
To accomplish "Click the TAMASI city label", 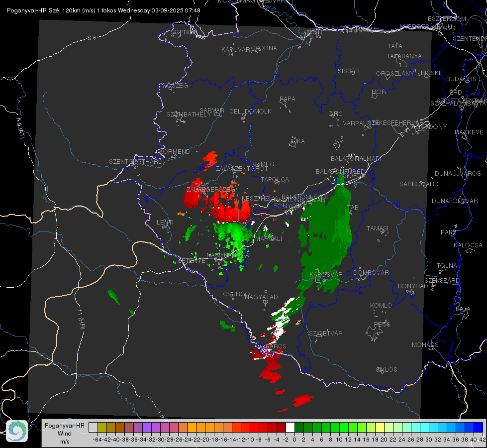I will coord(378,228).
